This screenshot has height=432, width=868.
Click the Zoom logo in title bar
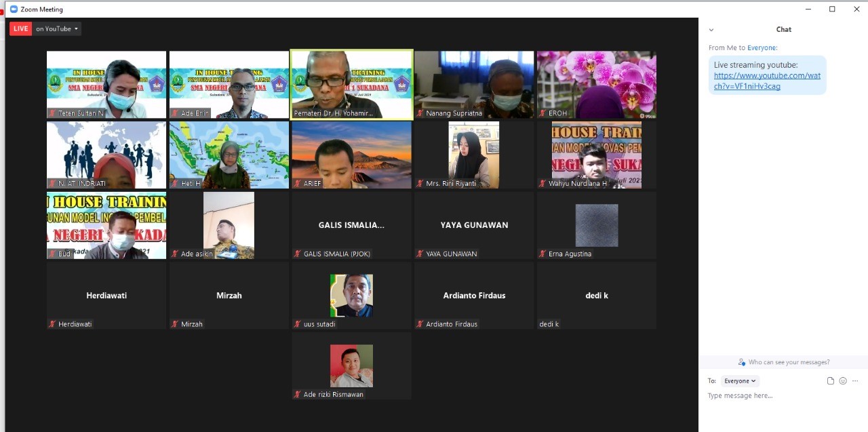pyautogui.click(x=14, y=9)
